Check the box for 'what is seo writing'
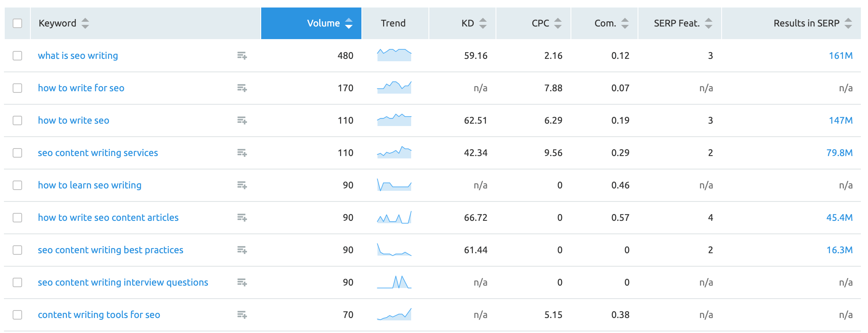 click(x=17, y=56)
